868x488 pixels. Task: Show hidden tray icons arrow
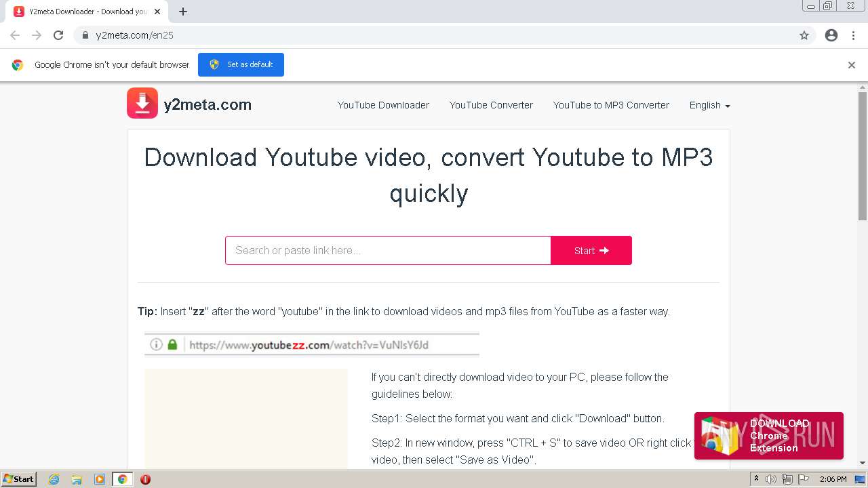756,479
